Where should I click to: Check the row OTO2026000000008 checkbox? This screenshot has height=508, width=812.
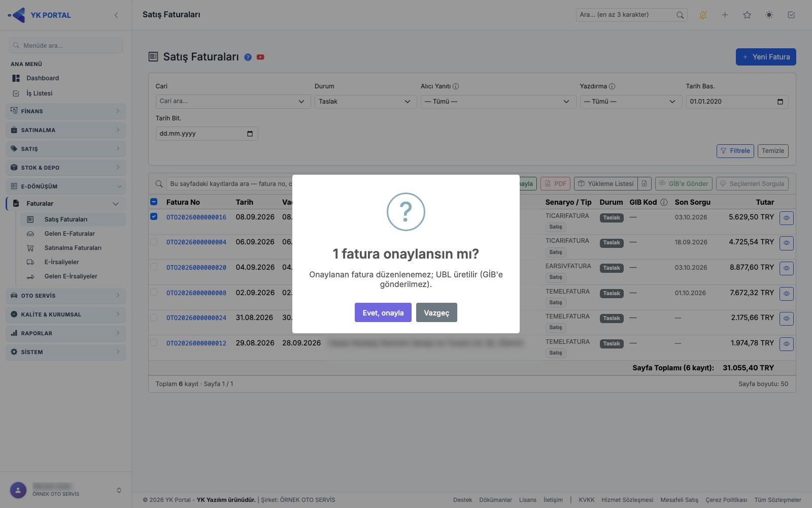(154, 292)
